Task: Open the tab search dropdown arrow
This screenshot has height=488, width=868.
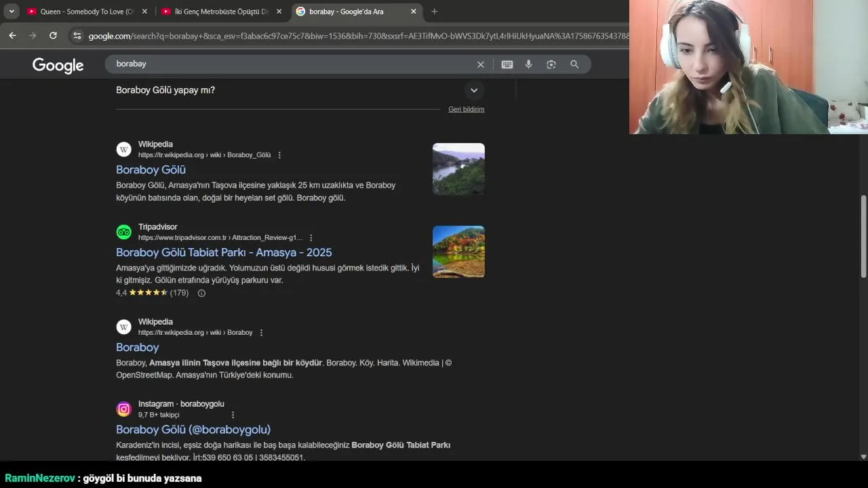Action: pyautogui.click(x=12, y=12)
